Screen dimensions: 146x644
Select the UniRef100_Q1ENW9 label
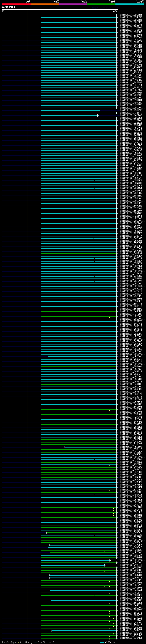click(131, 57)
